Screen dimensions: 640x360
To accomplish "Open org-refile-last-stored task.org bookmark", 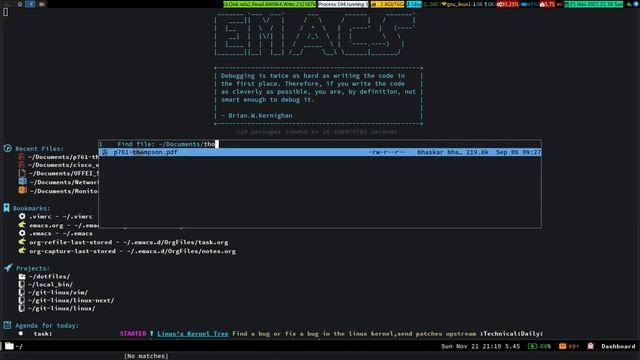I will [129, 242].
